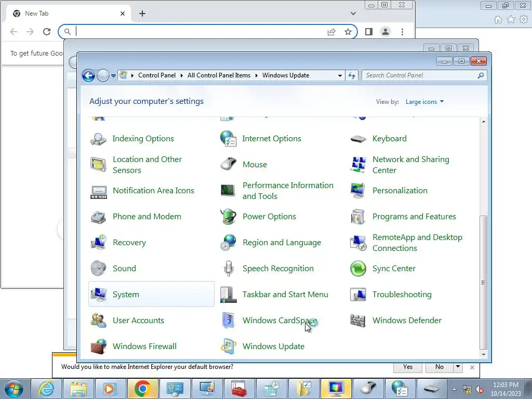This screenshot has width=532, height=399.
Task: Click scrollbar down arrow in Control Panel
Action: coord(484,354)
